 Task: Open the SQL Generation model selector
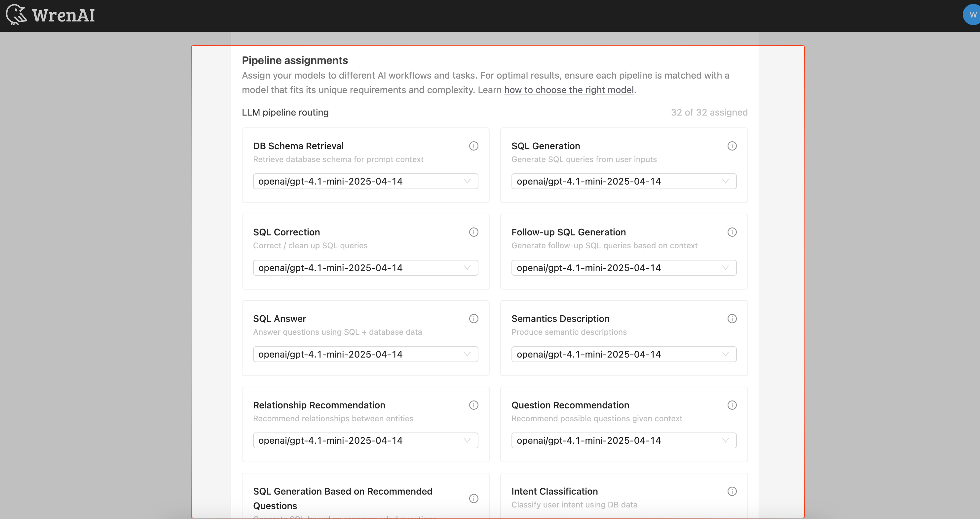623,181
